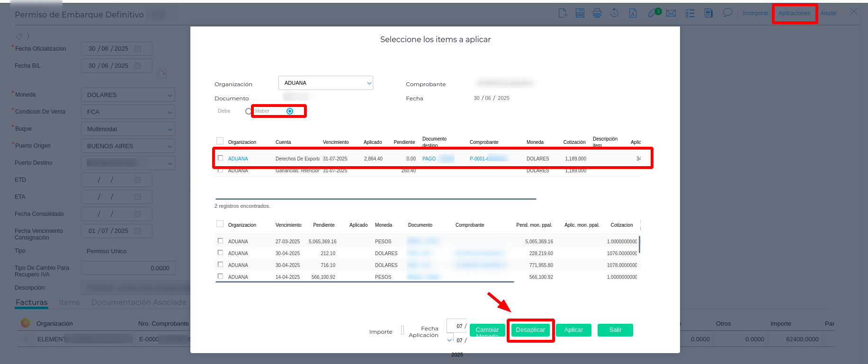Viewport: 868px width, 364px height.
Task: Switch to Documentación Asociada tab
Action: coord(139,302)
